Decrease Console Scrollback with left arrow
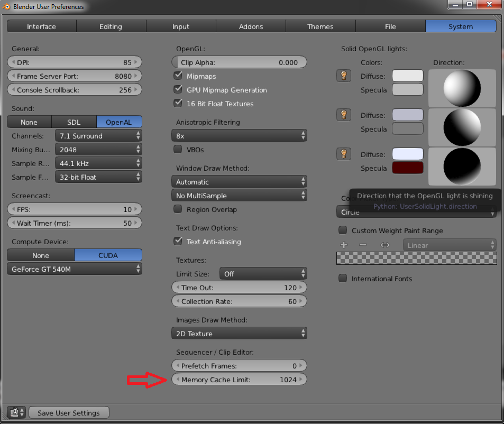504x424 pixels. tap(13, 90)
